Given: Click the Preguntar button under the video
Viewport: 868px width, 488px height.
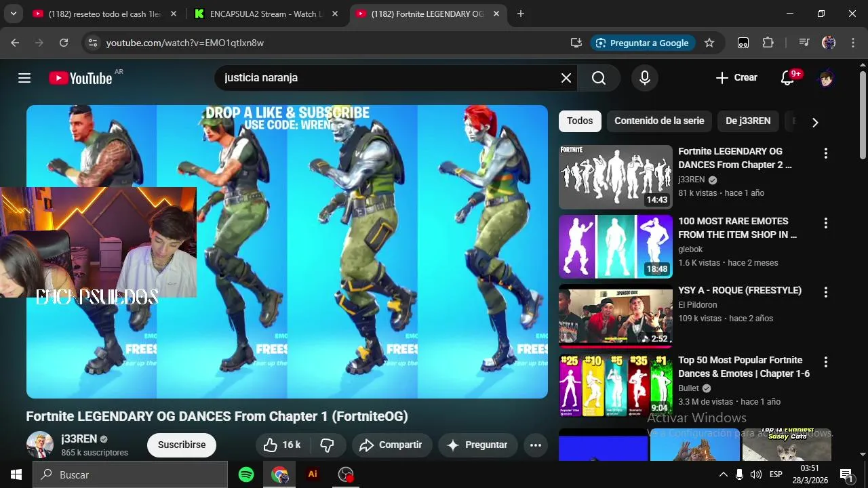Looking at the screenshot, I should point(477,445).
